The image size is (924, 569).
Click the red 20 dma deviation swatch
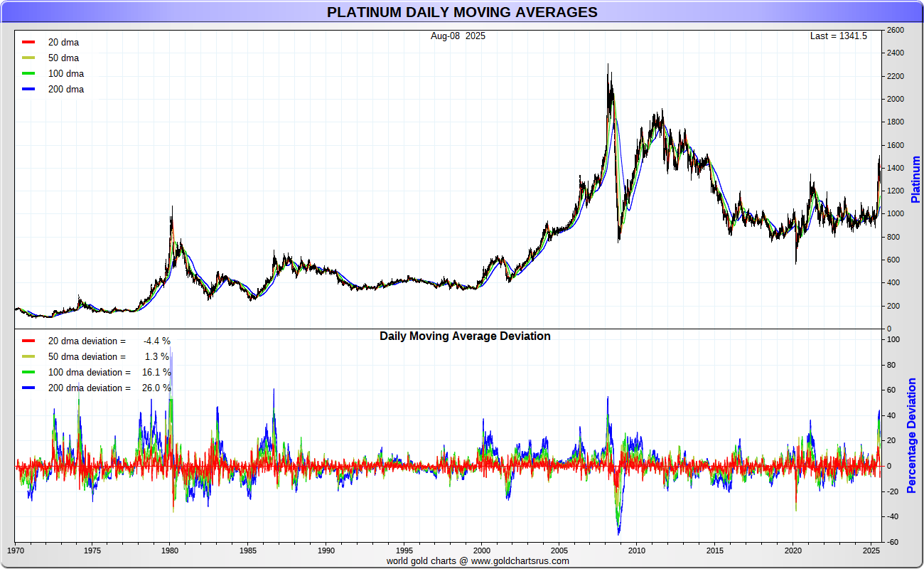click(28, 341)
